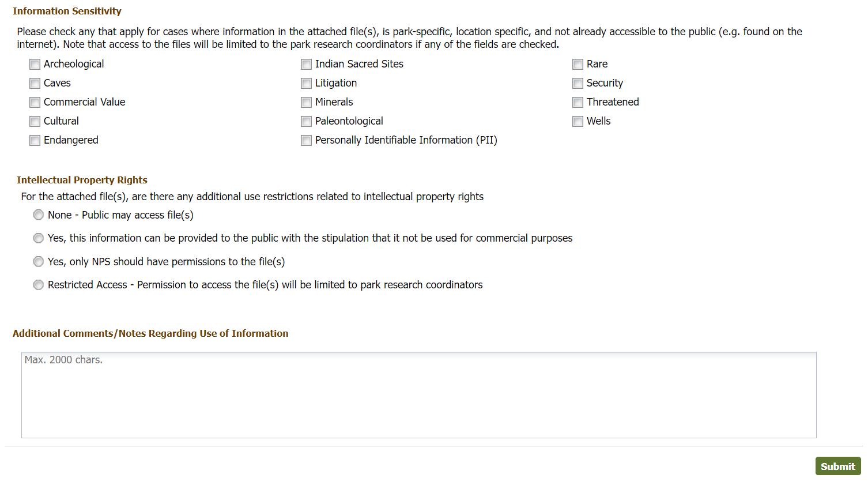This screenshot has width=868, height=485.
Task: Check the Archeological sensitivity checkbox
Action: 35,64
